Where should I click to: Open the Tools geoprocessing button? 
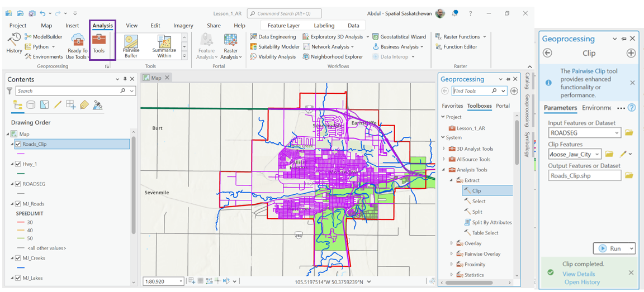(99, 44)
